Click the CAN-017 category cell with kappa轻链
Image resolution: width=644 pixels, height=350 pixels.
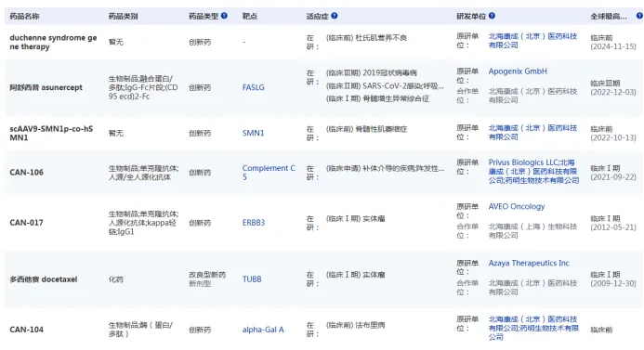tap(144, 223)
